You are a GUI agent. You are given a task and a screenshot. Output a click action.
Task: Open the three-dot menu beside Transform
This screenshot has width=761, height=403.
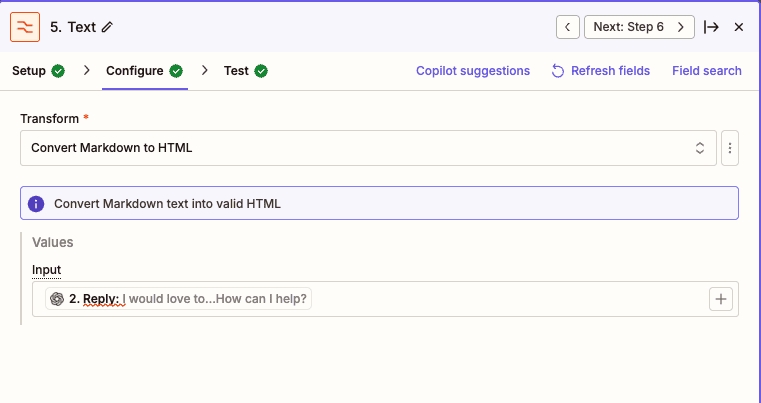click(729, 148)
